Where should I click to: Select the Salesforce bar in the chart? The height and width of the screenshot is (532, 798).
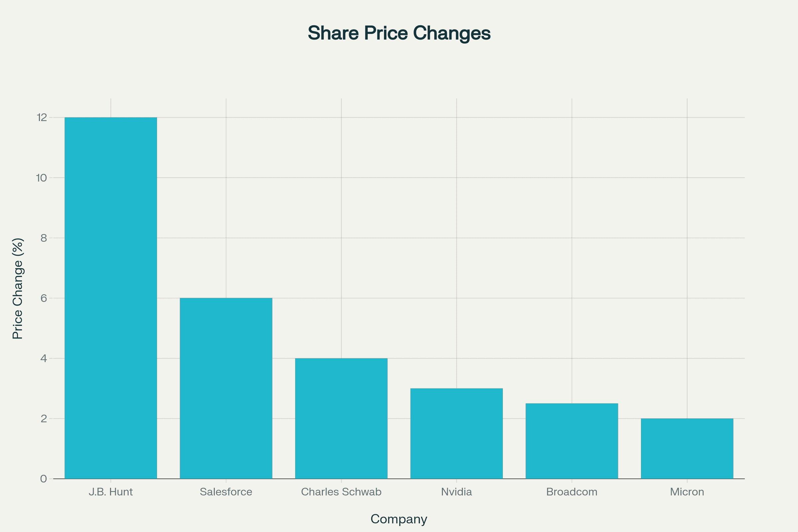[x=226, y=388]
